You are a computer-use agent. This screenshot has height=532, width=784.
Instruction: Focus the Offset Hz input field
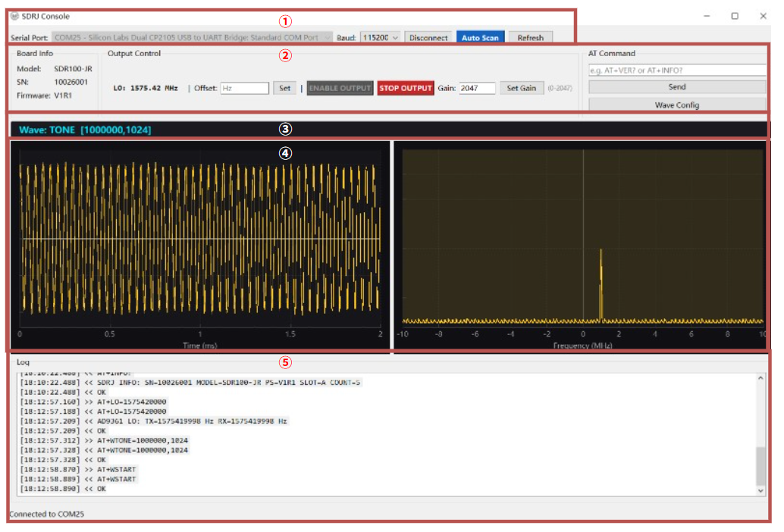tap(244, 89)
